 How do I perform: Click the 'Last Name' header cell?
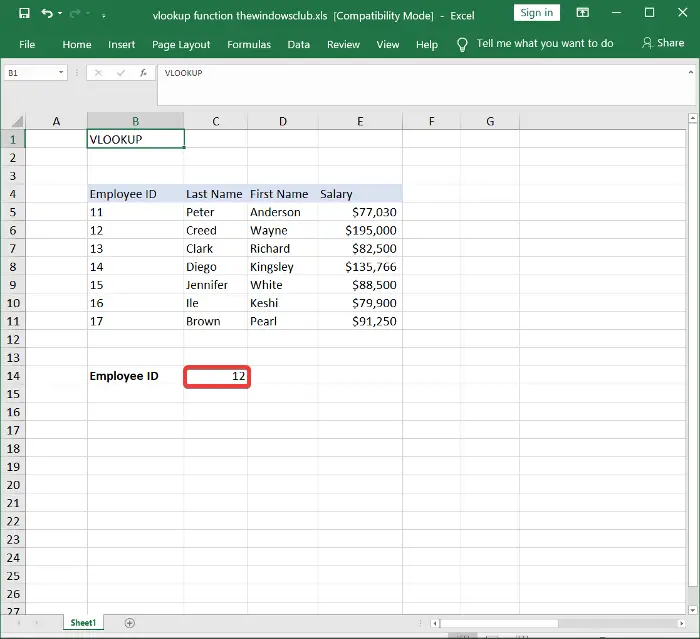[216, 194]
